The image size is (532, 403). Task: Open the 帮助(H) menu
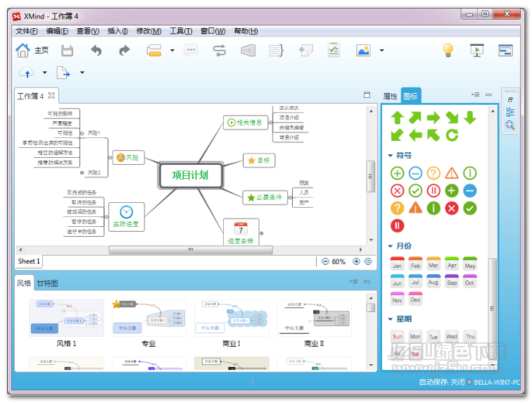246,31
